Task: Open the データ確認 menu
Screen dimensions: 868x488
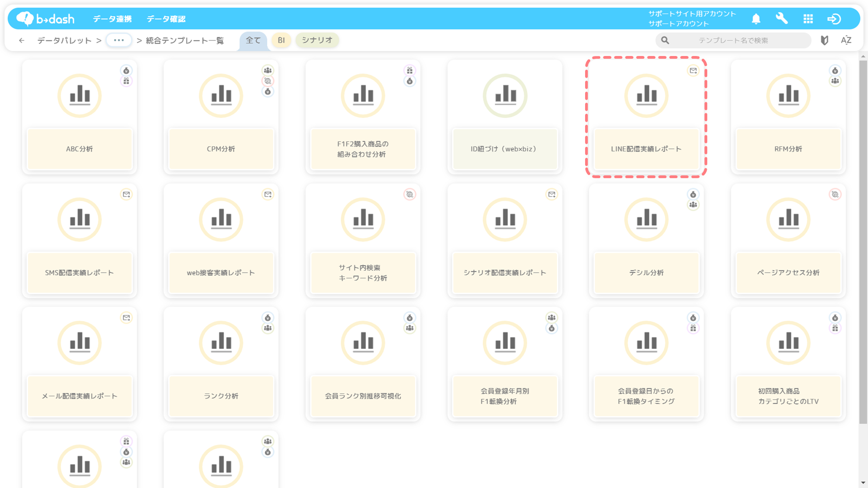Action: (x=166, y=19)
